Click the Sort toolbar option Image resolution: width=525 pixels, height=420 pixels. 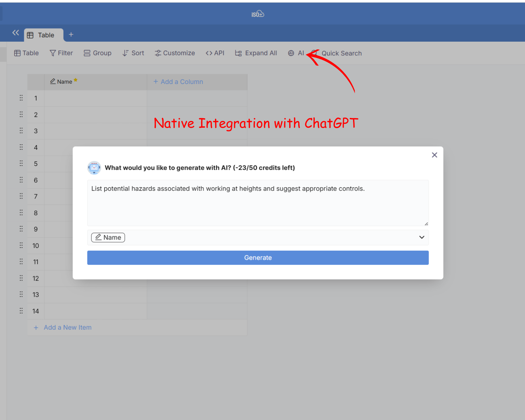click(x=133, y=53)
